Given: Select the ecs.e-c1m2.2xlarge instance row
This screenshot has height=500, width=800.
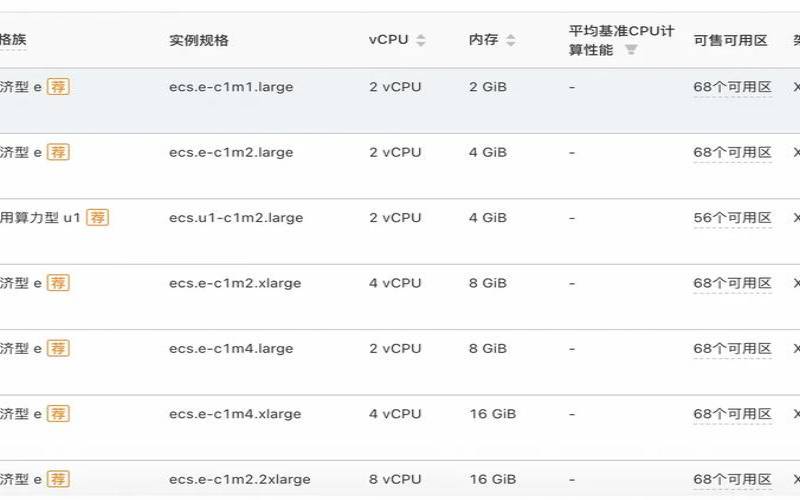Looking at the screenshot, I should coord(240,479).
